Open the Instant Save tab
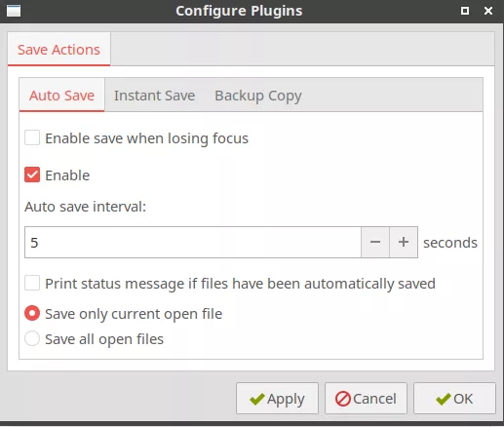504x427 pixels. 154,96
